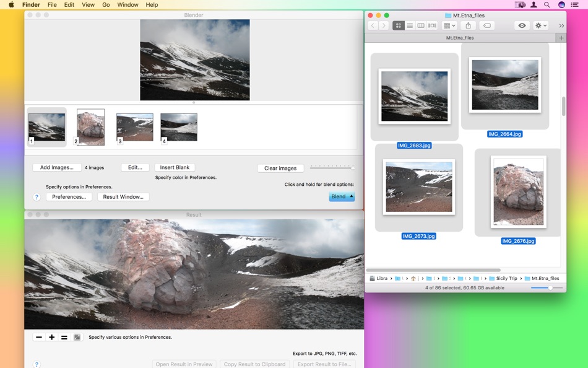
Task: Switch Finder to icon view
Action: 398,25
